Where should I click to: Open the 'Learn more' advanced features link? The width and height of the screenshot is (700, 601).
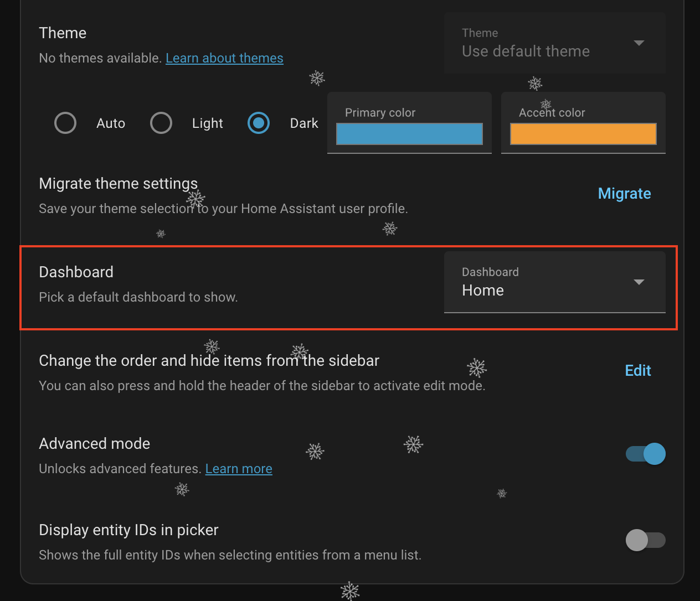pos(239,469)
